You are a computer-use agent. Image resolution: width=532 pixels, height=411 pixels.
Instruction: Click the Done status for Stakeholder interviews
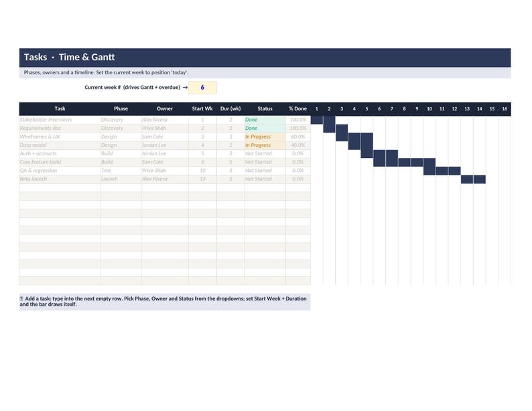click(265, 120)
